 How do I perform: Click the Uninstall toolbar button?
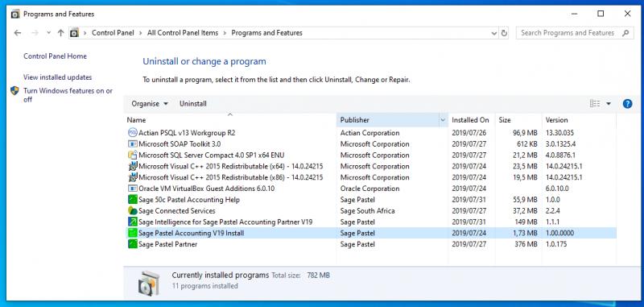click(193, 104)
